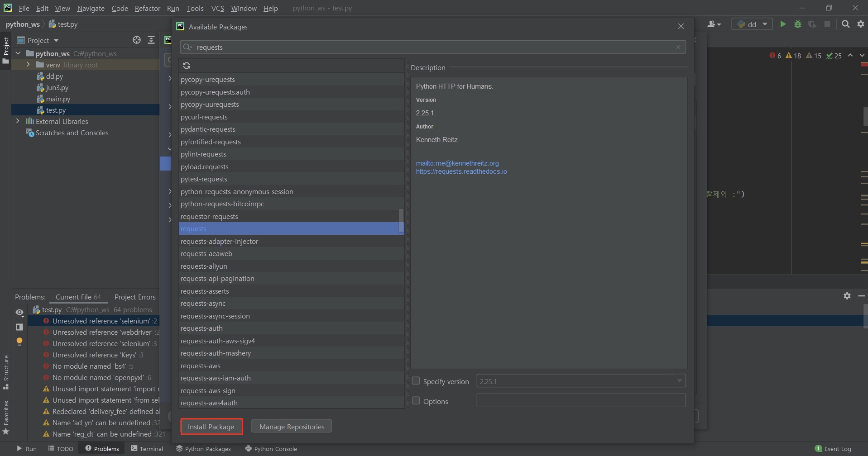
Task: Collapse the python_ws root folder
Action: pos(18,53)
